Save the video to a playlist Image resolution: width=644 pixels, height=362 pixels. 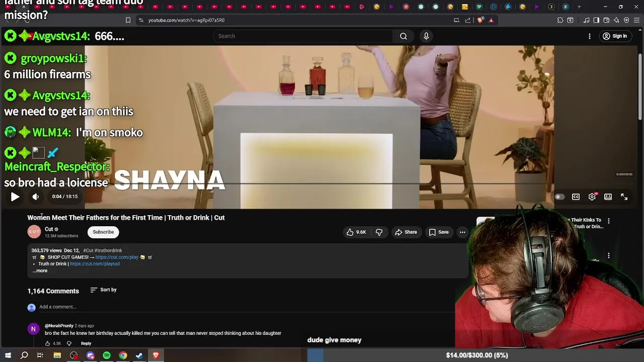439,232
